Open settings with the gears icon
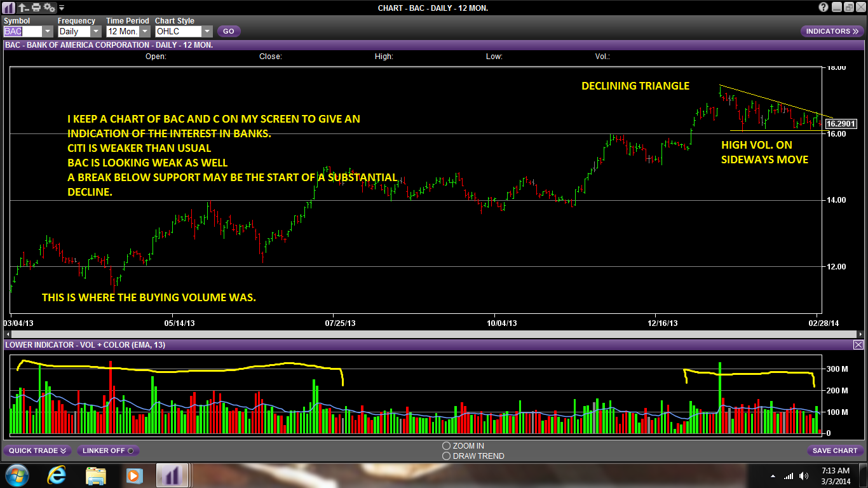868x488 pixels. [x=50, y=8]
